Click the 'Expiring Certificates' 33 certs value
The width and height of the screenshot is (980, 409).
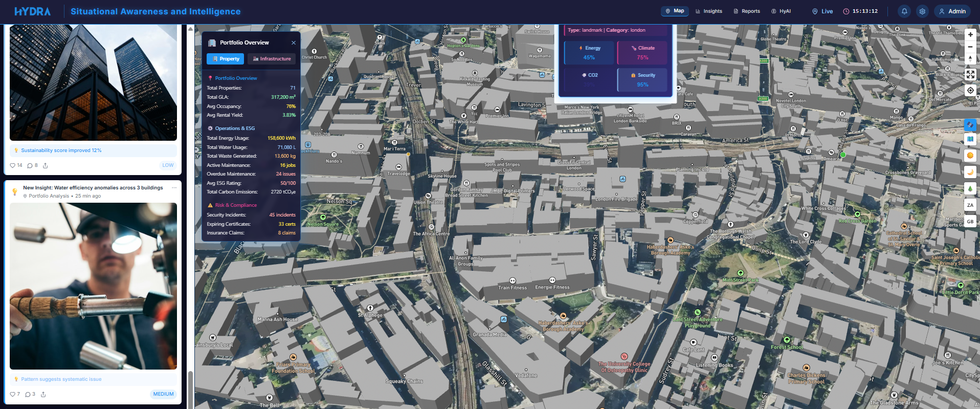(287, 224)
